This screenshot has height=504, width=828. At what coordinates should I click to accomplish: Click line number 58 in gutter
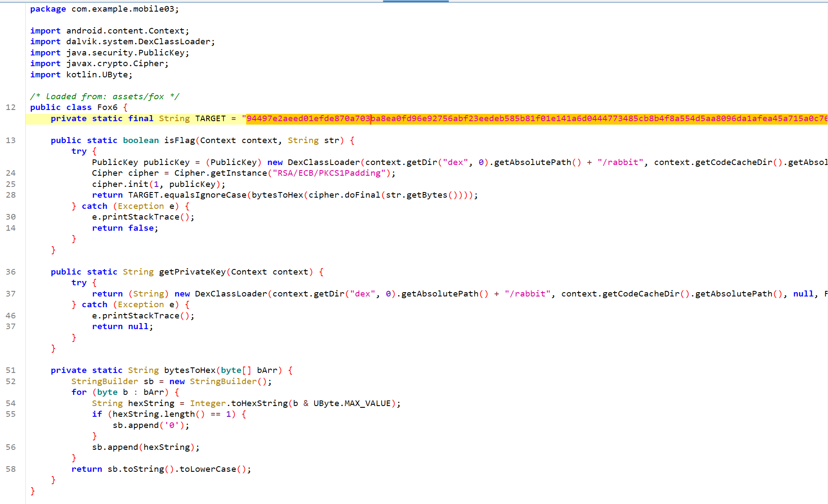[11, 469]
